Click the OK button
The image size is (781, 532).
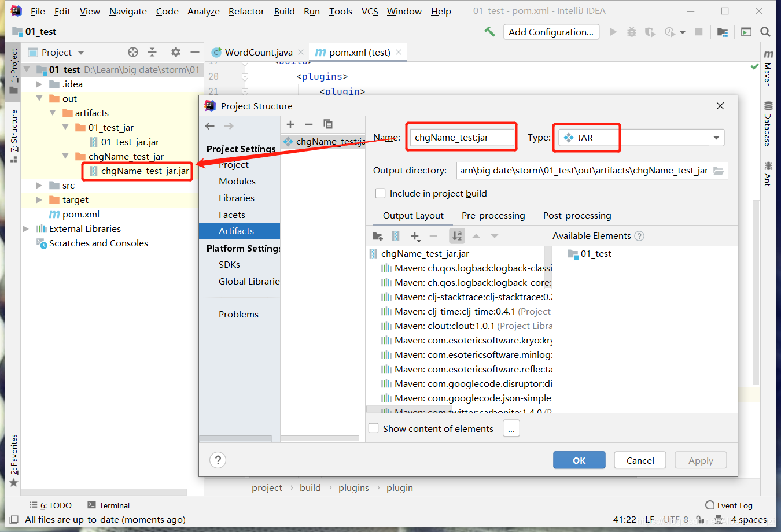click(x=579, y=460)
